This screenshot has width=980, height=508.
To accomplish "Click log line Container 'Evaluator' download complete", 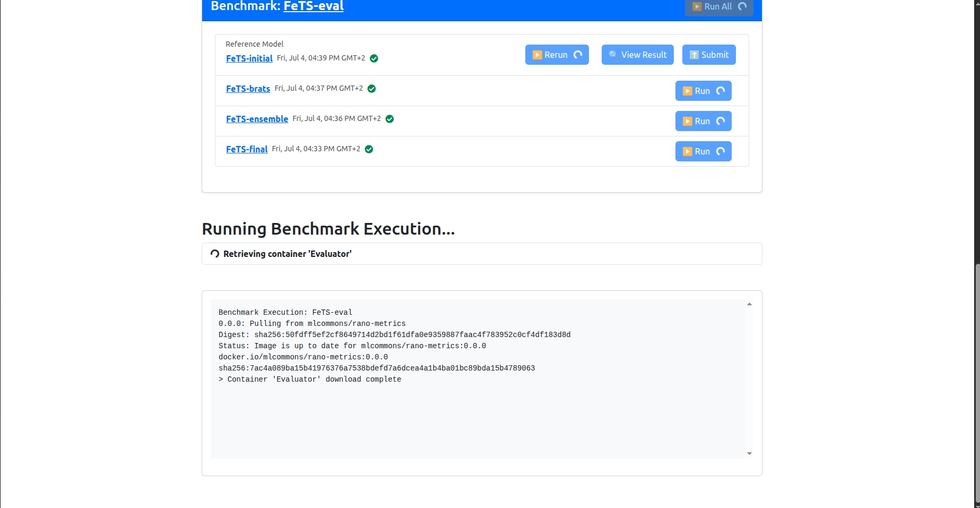I will [x=310, y=379].
